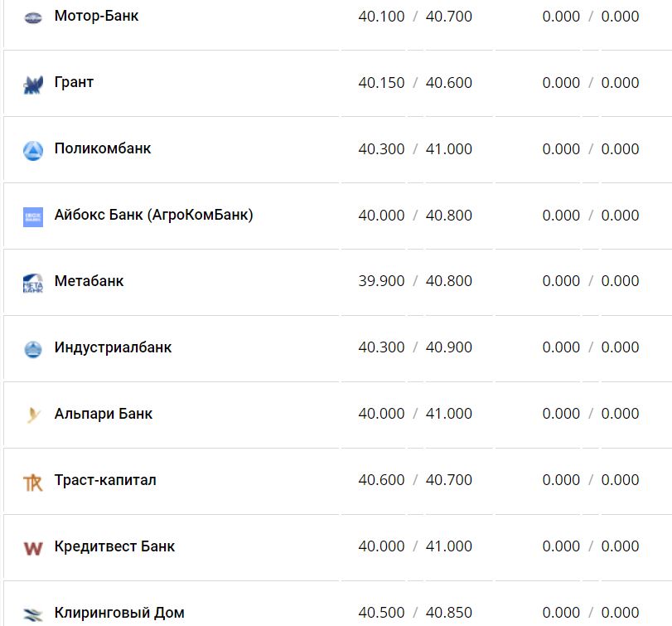
Task: Select the Кредитвест Банк name
Action: point(114,546)
